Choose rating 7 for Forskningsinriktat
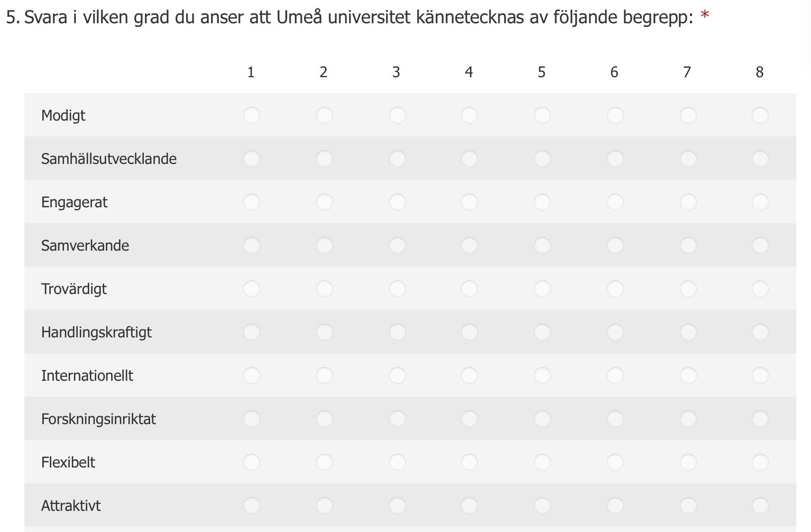This screenshot has width=811, height=532. pyautogui.click(x=687, y=419)
